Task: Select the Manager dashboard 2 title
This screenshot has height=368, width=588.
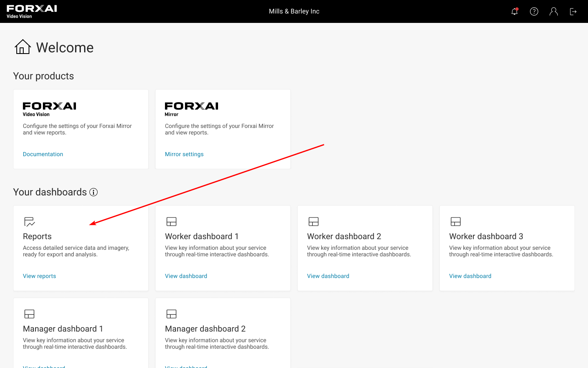Action: 205,329
